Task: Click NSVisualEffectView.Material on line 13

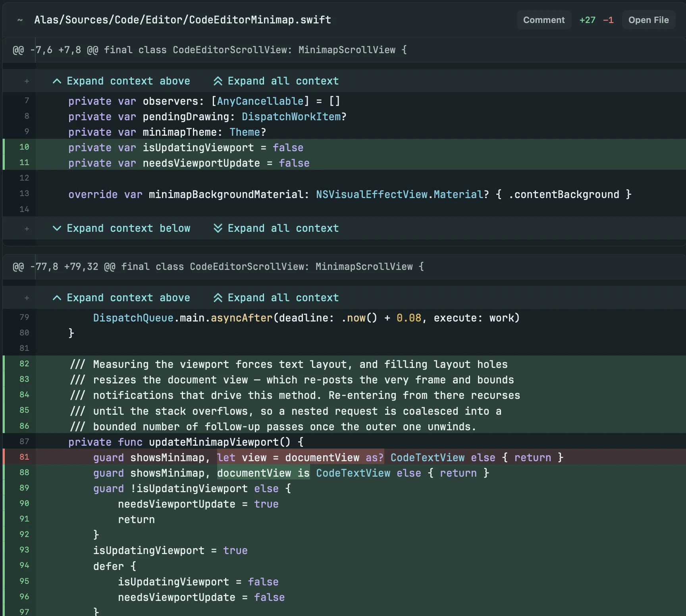Action: pos(399,194)
